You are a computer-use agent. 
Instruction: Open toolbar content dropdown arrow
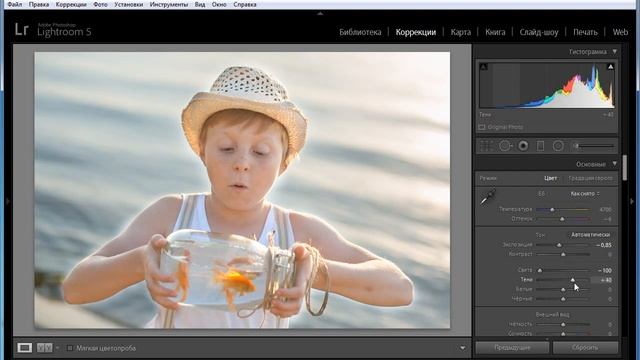(462, 348)
